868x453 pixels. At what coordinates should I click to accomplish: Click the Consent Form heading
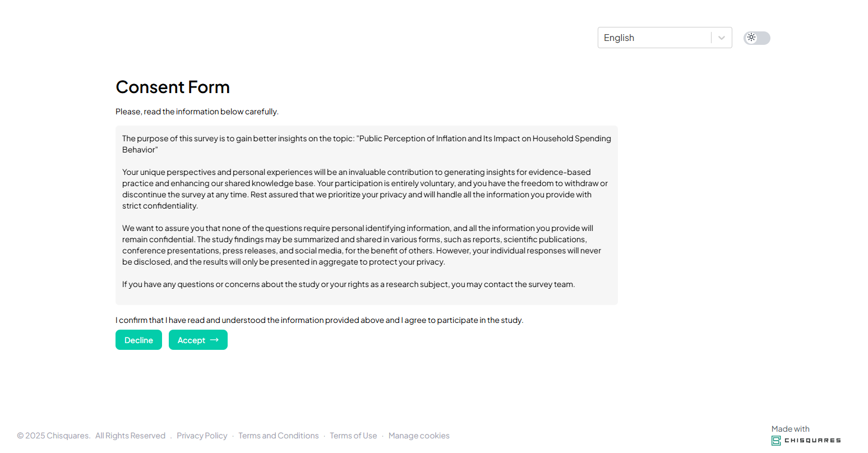pyautogui.click(x=173, y=87)
